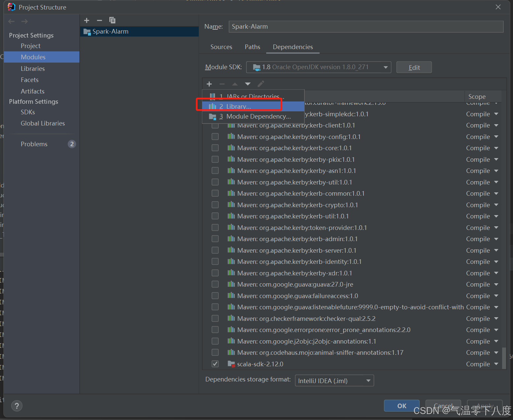Click the add dependency plus icon
The height and width of the screenshot is (420, 513).
click(209, 84)
